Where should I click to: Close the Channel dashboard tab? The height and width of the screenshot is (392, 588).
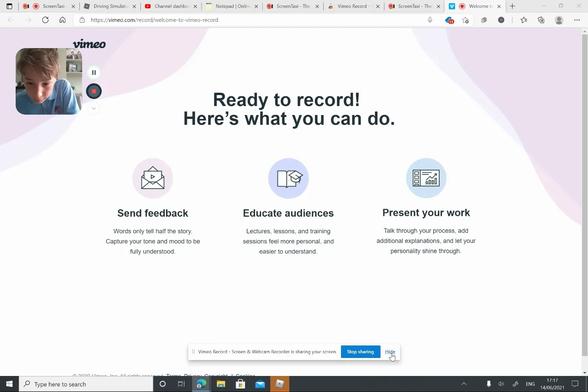195,6
